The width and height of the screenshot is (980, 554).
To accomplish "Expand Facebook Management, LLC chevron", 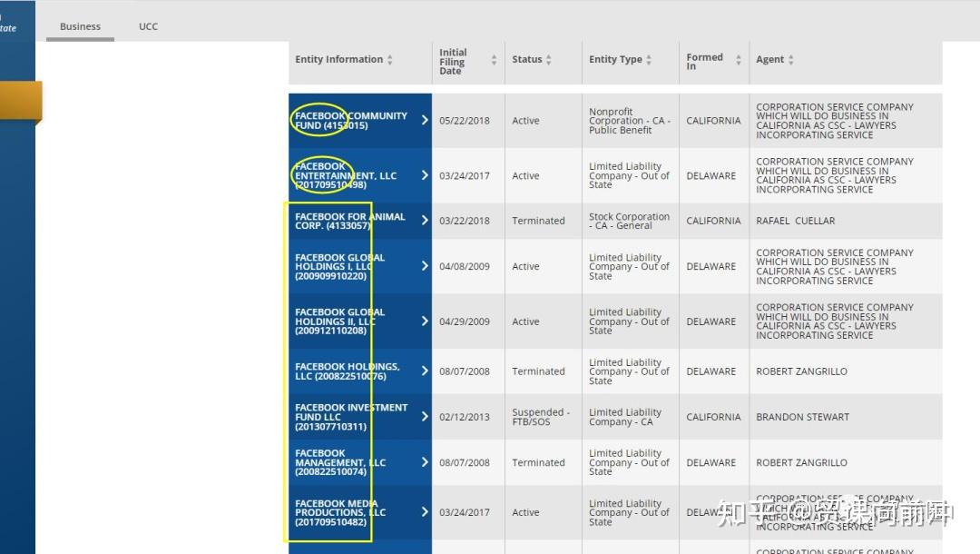I will [x=425, y=462].
